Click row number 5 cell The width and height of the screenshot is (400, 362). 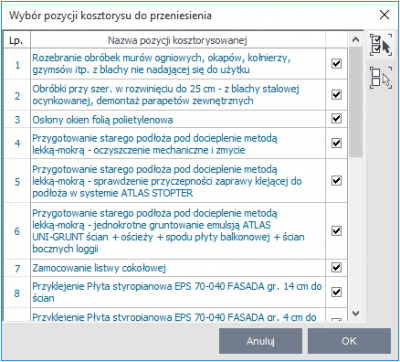coord(17,181)
